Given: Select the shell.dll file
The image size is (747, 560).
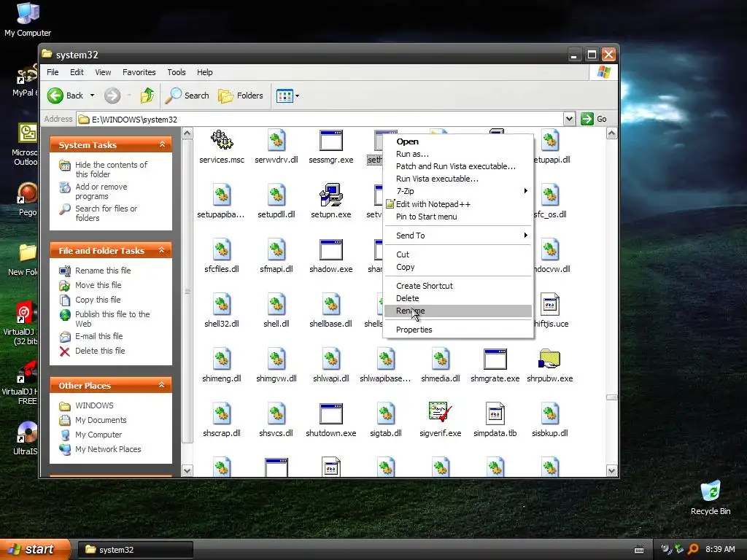Looking at the screenshot, I should click(276, 311).
